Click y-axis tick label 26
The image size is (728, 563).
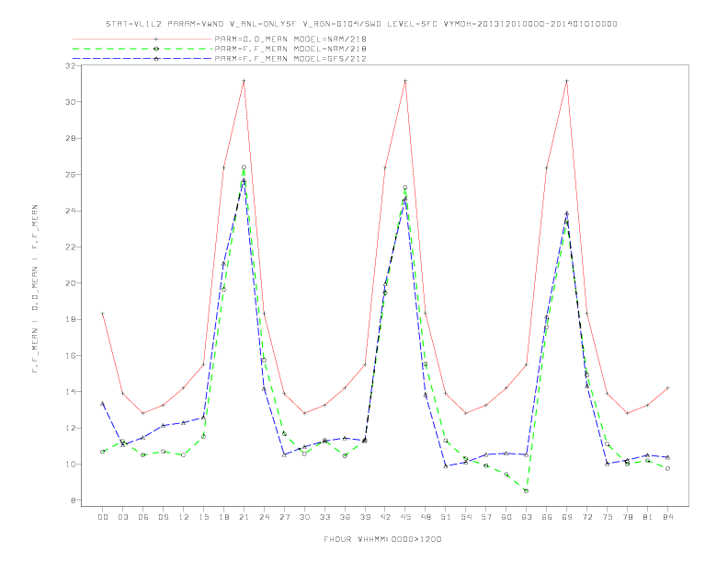tap(70, 175)
